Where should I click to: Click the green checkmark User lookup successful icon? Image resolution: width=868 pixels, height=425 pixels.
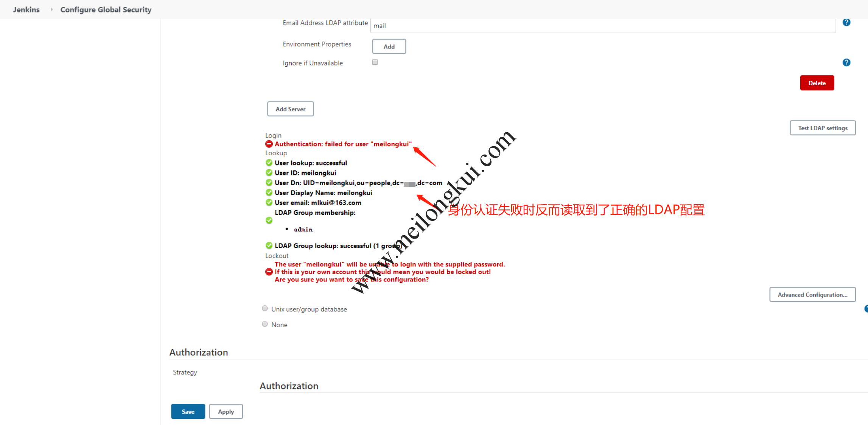269,162
